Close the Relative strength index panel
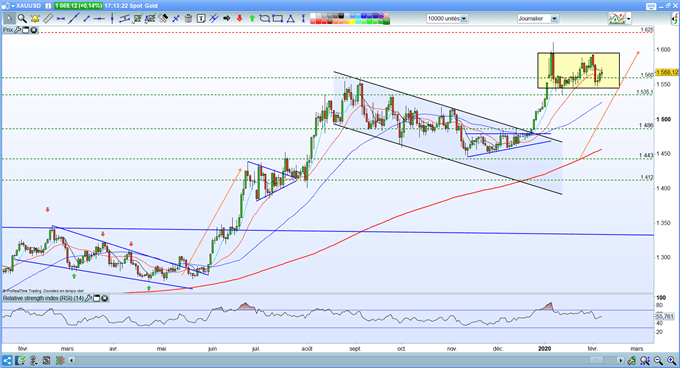This screenshot has width=680, height=368. 105,298
